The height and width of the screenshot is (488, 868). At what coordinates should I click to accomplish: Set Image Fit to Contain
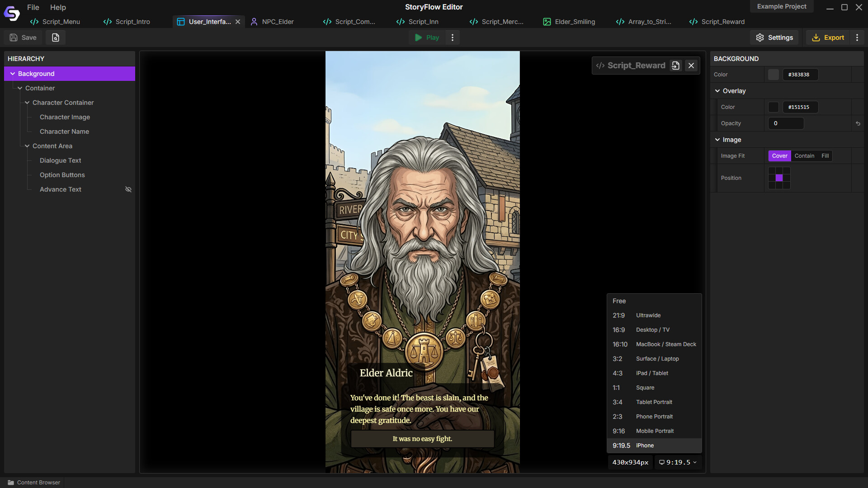[x=804, y=156]
